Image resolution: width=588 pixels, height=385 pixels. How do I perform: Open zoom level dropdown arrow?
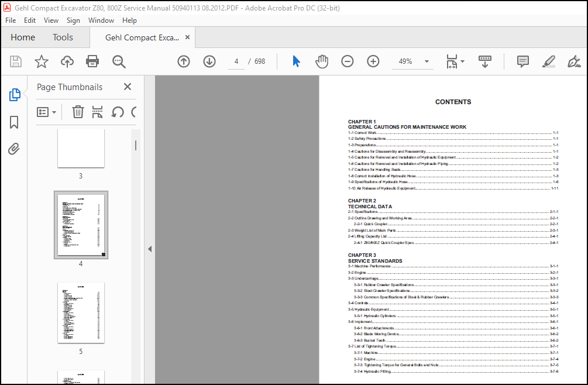point(427,61)
